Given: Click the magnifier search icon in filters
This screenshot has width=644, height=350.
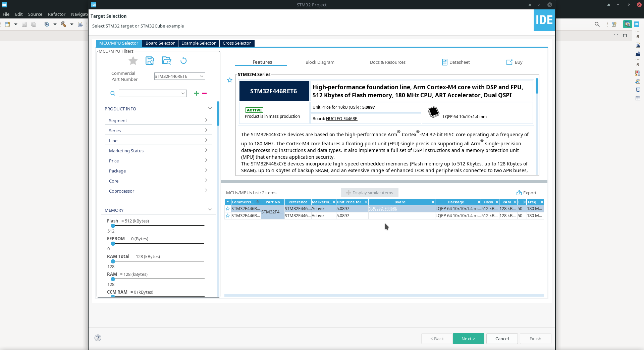Looking at the screenshot, I should (113, 93).
